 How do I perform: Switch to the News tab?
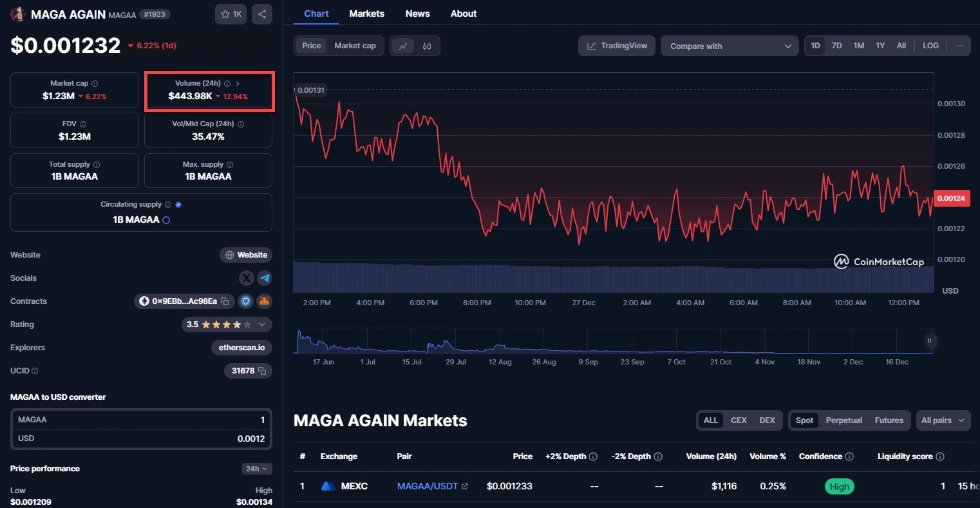tap(417, 14)
